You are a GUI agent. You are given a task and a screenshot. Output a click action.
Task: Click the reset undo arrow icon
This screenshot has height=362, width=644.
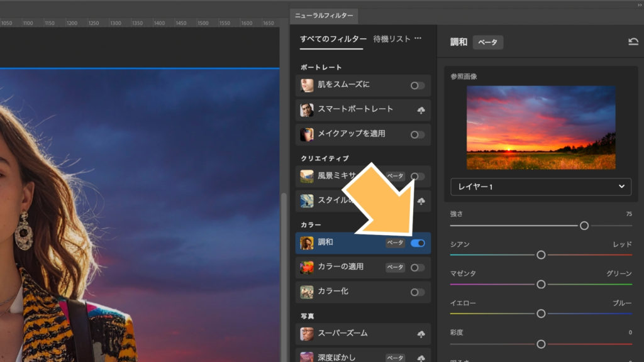[x=633, y=42]
